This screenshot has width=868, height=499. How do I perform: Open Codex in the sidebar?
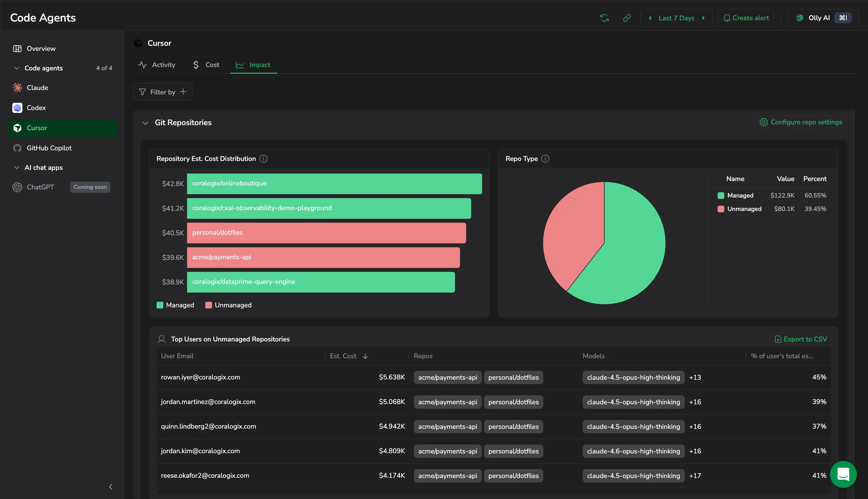pyautogui.click(x=62, y=108)
